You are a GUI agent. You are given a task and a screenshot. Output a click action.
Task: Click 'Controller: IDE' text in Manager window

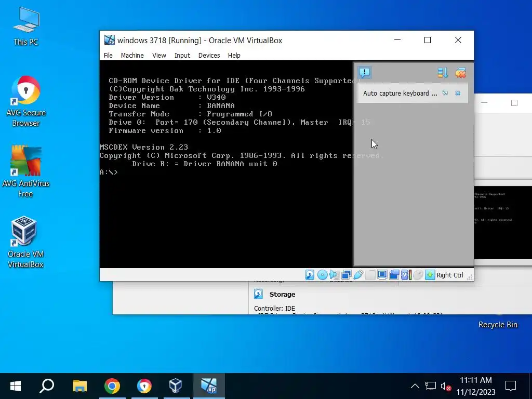point(274,309)
